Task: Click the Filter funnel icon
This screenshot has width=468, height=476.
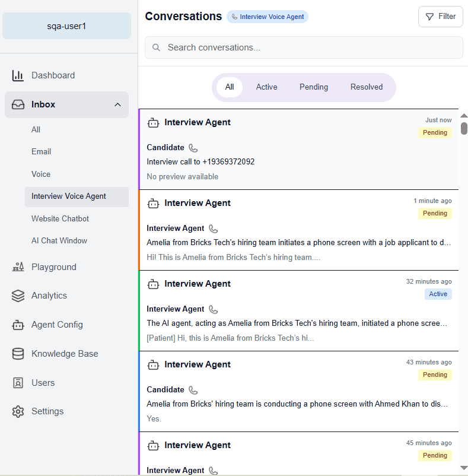Action: click(x=429, y=17)
